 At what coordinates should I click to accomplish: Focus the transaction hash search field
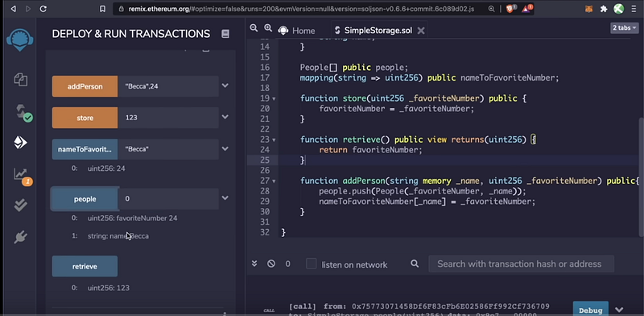521,264
